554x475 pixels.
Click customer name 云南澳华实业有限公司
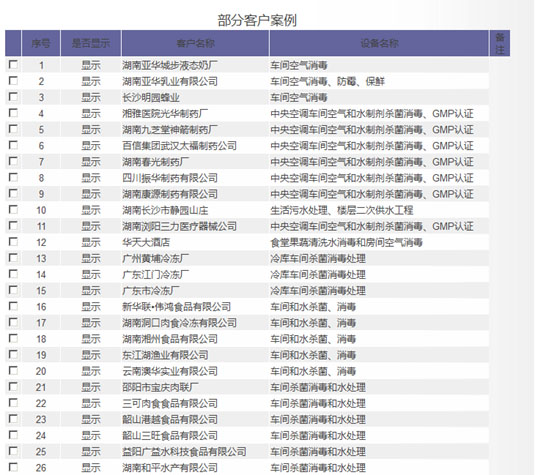[x=170, y=371]
